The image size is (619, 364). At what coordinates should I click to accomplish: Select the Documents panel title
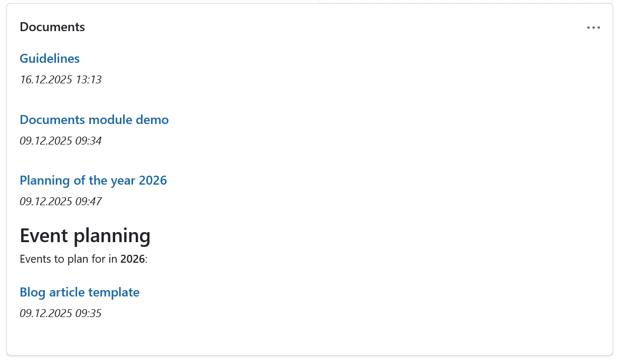(52, 27)
